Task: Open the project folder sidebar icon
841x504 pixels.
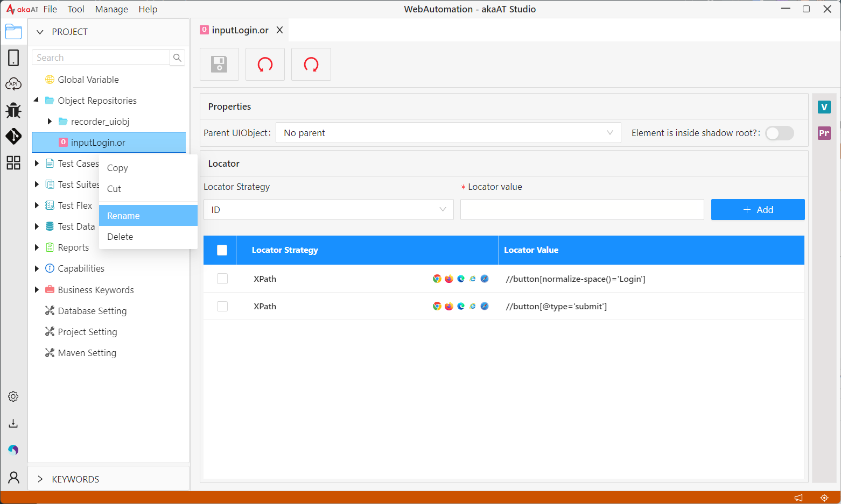Action: [13, 32]
